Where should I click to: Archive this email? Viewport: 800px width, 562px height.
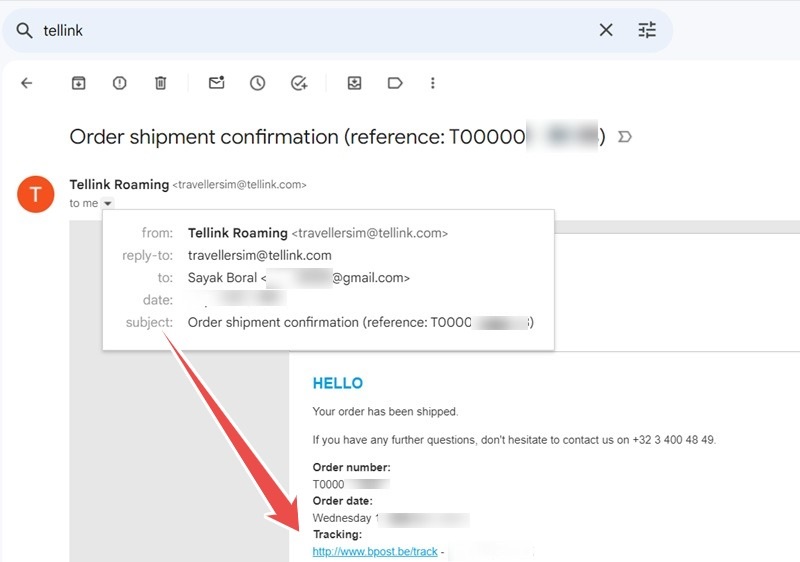79,83
